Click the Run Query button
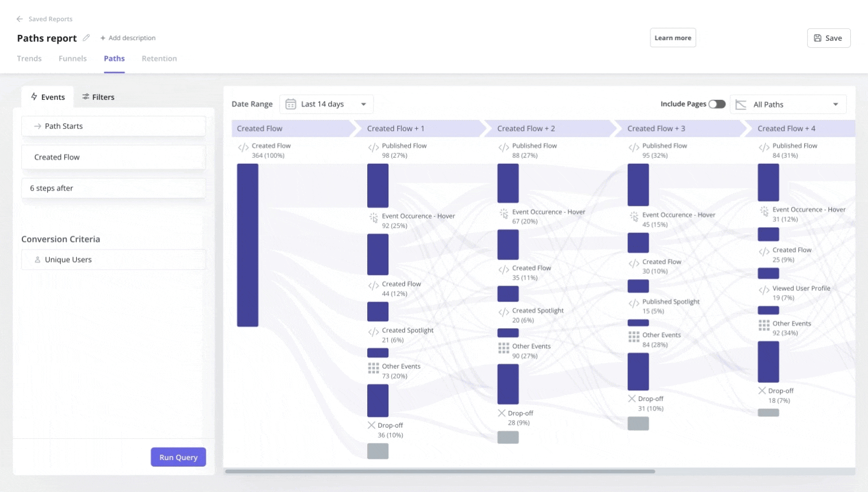The width and height of the screenshot is (868, 492). pos(178,457)
